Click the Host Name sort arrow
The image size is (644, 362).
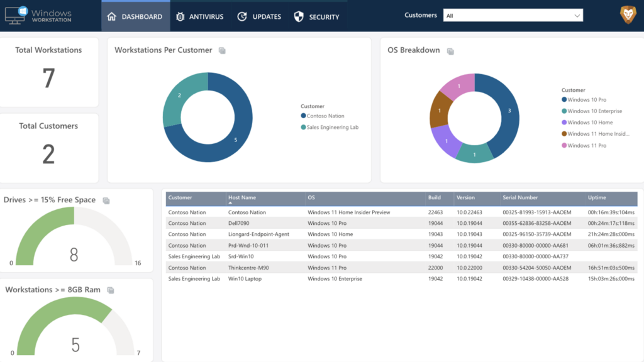pos(230,203)
